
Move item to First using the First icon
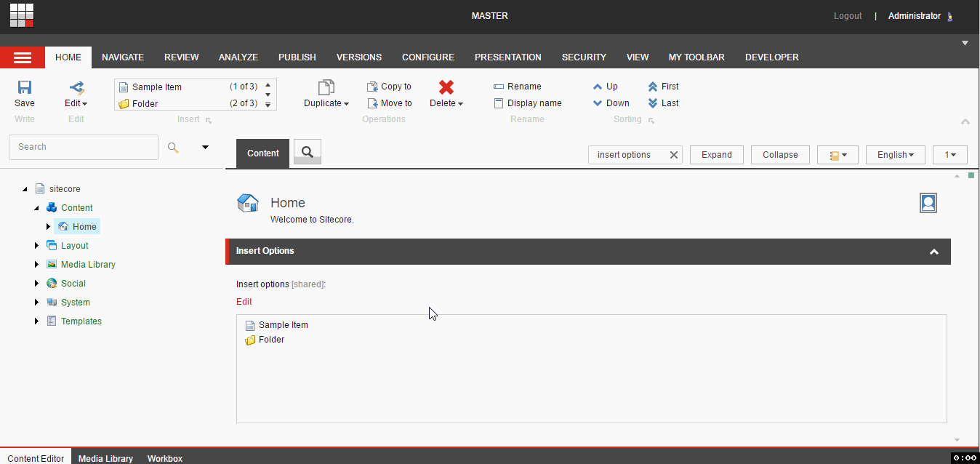click(651, 86)
